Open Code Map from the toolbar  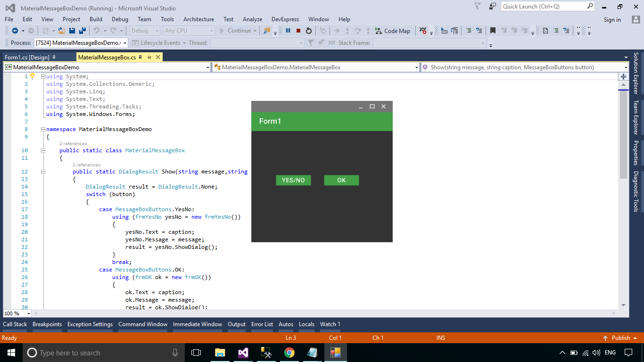pos(393,30)
